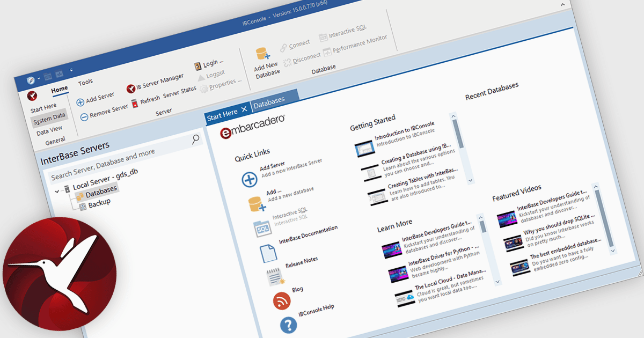Click the Add Server plus icon in ribbon

click(80, 102)
